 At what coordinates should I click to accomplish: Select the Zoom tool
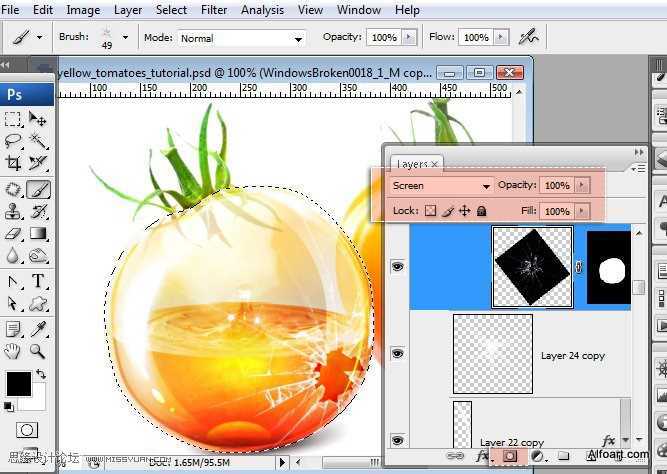pyautogui.click(x=37, y=351)
